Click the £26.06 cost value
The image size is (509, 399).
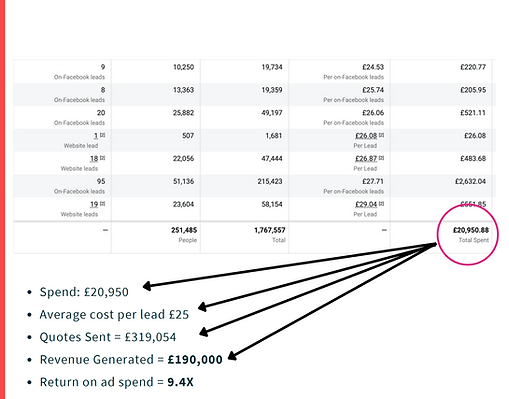[x=373, y=113]
